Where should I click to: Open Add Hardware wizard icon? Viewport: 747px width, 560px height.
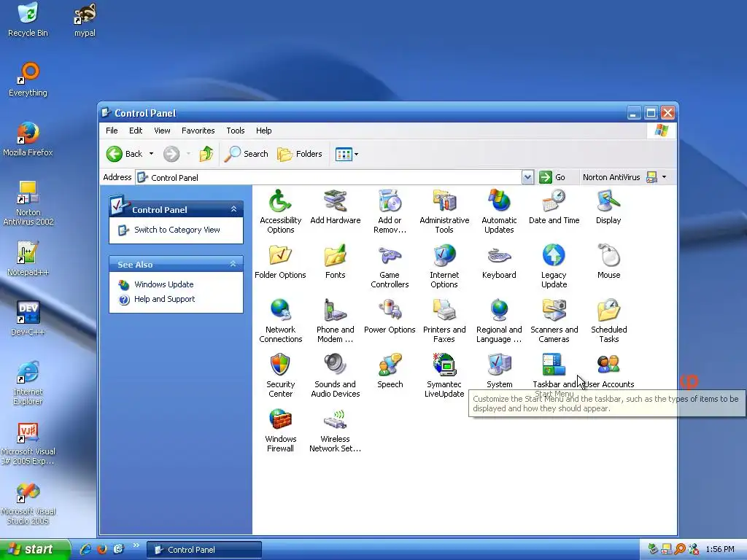click(336, 201)
